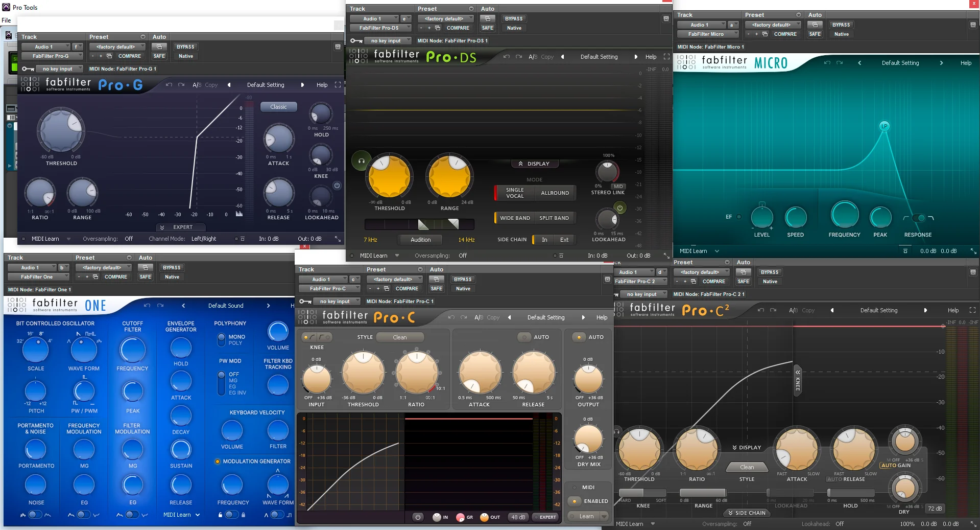Click the LP filter node in Micro
Viewport: 980px width, 530px height.
[x=884, y=126]
